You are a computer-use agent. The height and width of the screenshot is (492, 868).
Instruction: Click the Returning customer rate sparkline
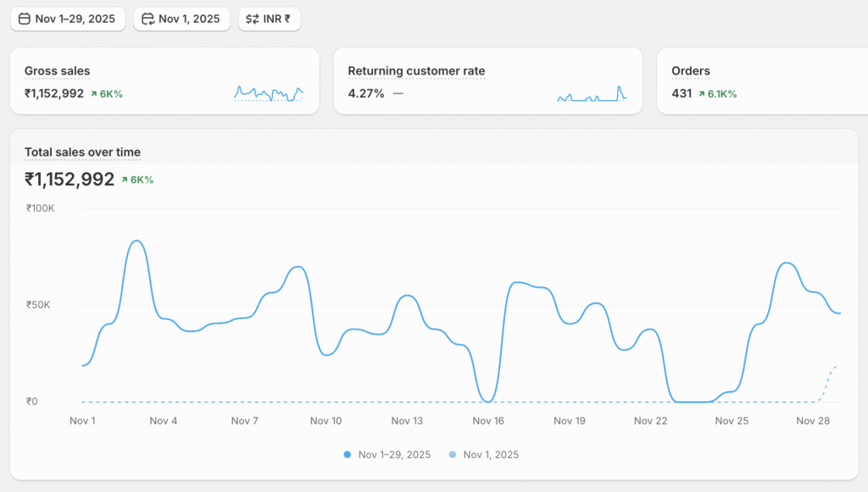[x=592, y=94]
